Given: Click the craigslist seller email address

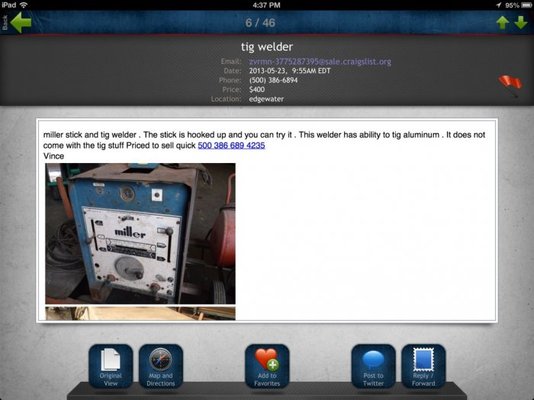Looking at the screenshot, I should [320, 62].
